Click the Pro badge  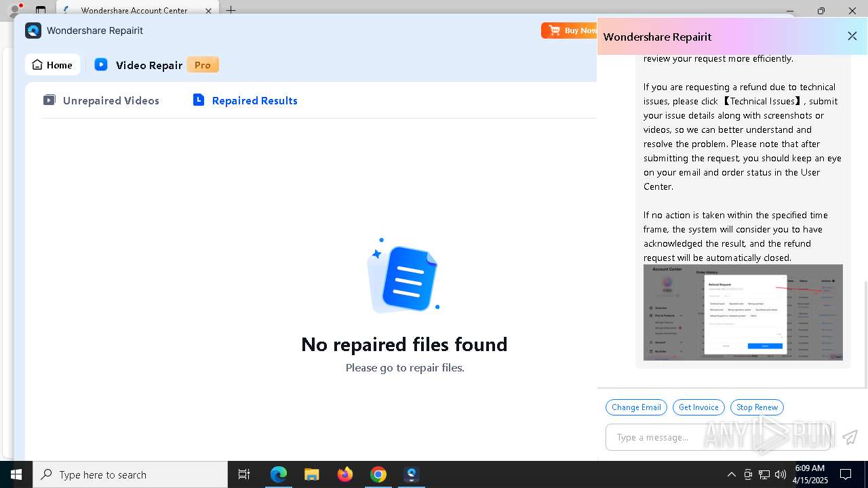click(203, 65)
